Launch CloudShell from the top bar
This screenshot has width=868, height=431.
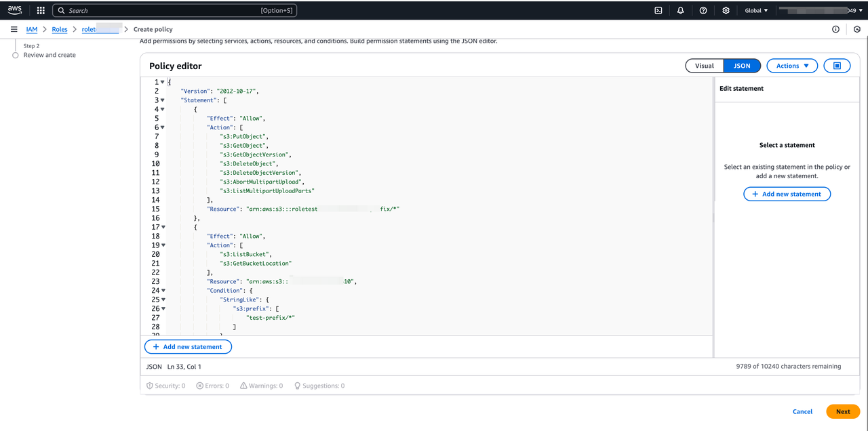(658, 10)
